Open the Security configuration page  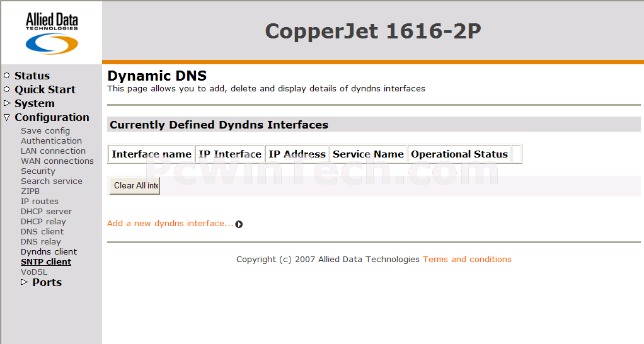(38, 171)
